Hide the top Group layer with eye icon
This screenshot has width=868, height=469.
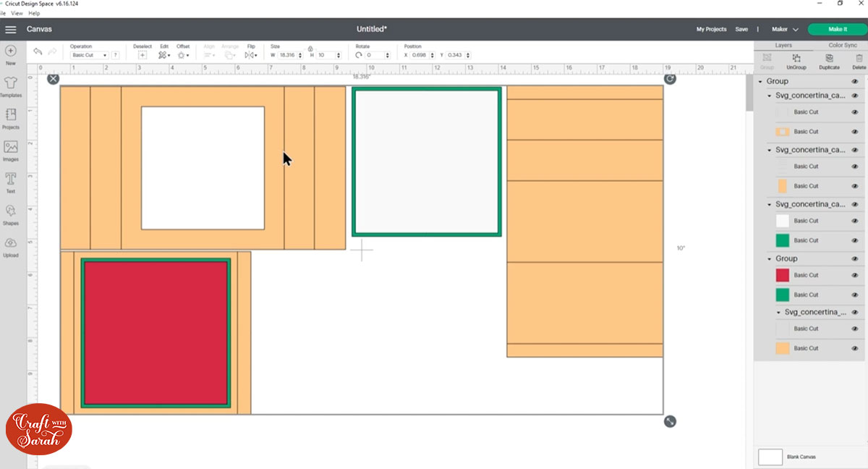(x=854, y=82)
